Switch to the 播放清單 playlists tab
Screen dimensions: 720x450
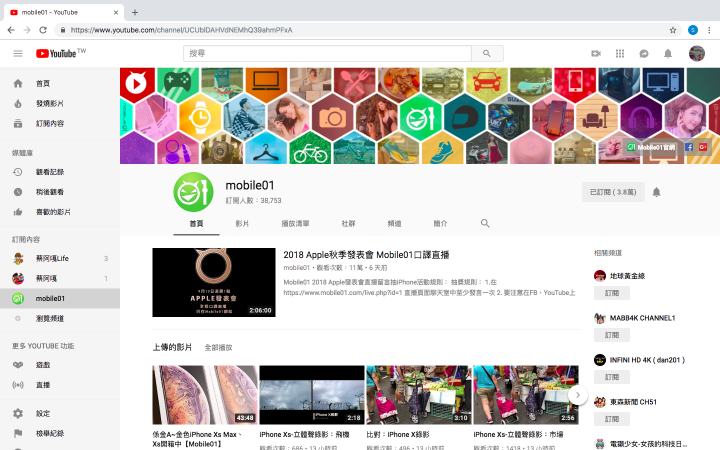[x=295, y=224]
